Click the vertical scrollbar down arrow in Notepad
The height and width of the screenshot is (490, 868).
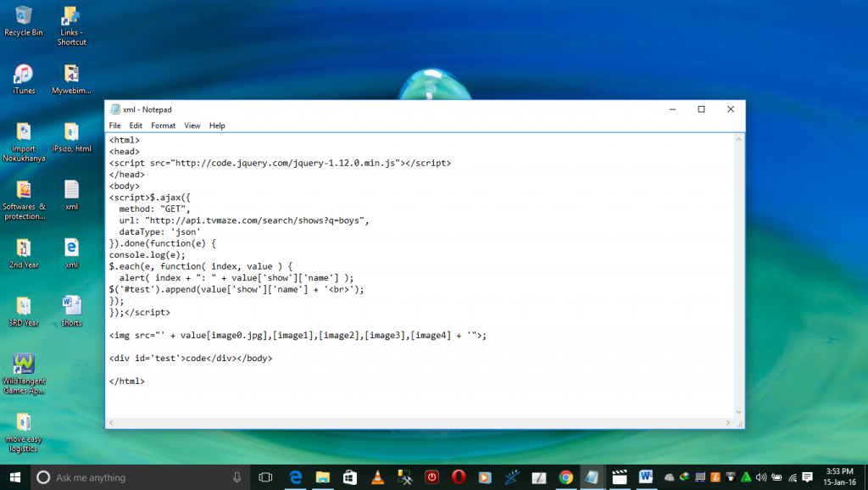[738, 413]
